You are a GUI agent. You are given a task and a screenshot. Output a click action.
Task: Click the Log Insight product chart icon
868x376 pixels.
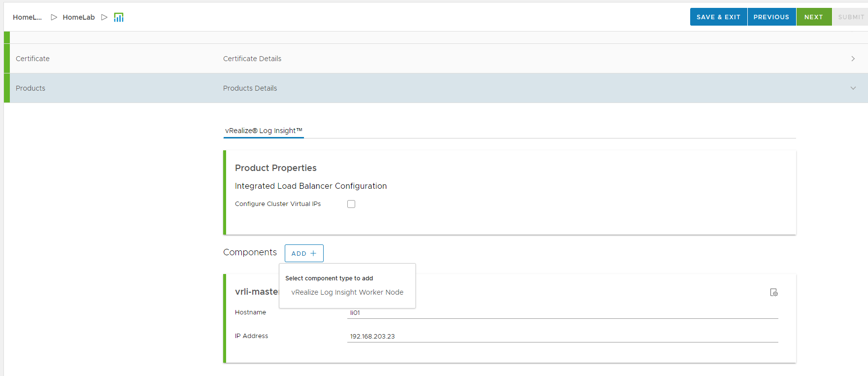pyautogui.click(x=119, y=17)
